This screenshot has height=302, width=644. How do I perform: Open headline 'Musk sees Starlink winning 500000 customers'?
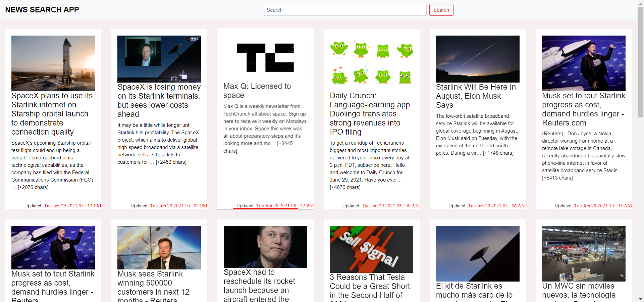tap(153, 286)
